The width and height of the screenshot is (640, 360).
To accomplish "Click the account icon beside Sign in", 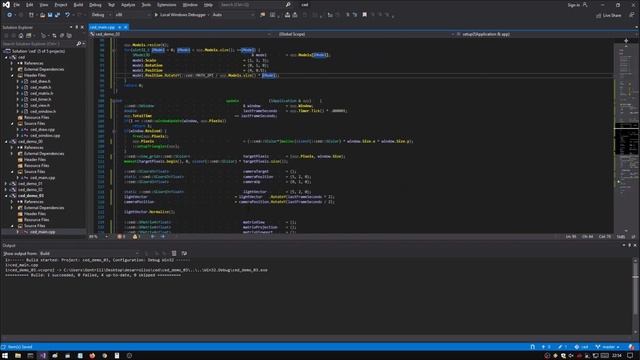I will [585, 5].
